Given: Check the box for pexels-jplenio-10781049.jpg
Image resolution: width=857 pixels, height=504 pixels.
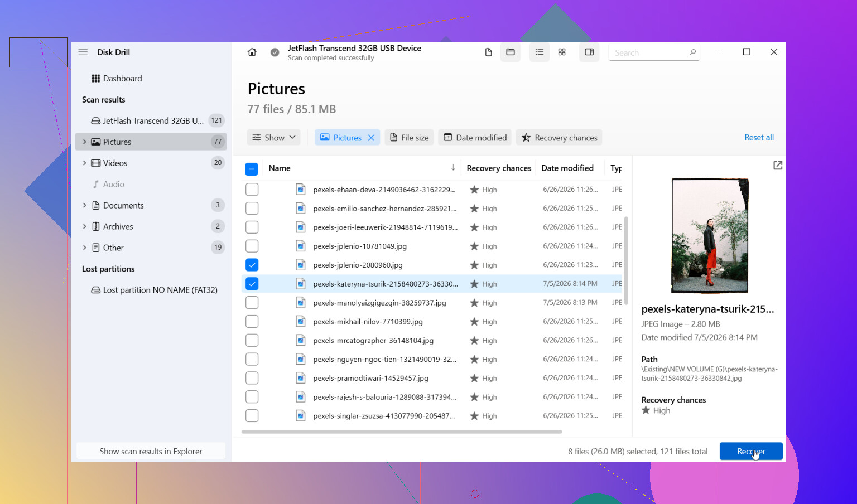Looking at the screenshot, I should tap(252, 246).
